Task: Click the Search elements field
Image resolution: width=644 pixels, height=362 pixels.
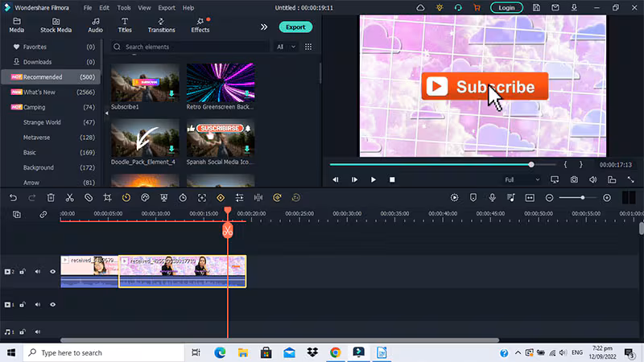Action: (x=191, y=47)
